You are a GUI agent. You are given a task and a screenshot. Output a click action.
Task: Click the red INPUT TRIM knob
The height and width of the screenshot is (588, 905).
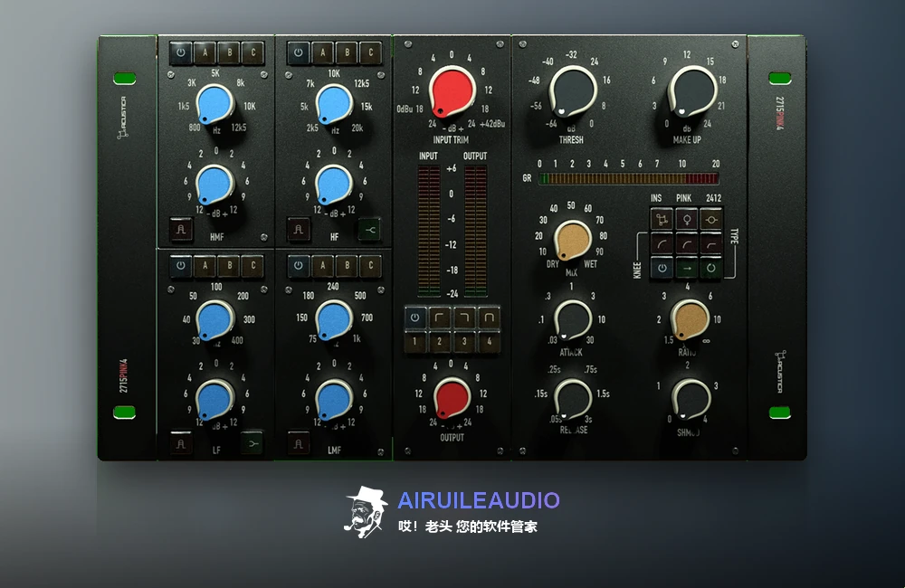(452, 91)
